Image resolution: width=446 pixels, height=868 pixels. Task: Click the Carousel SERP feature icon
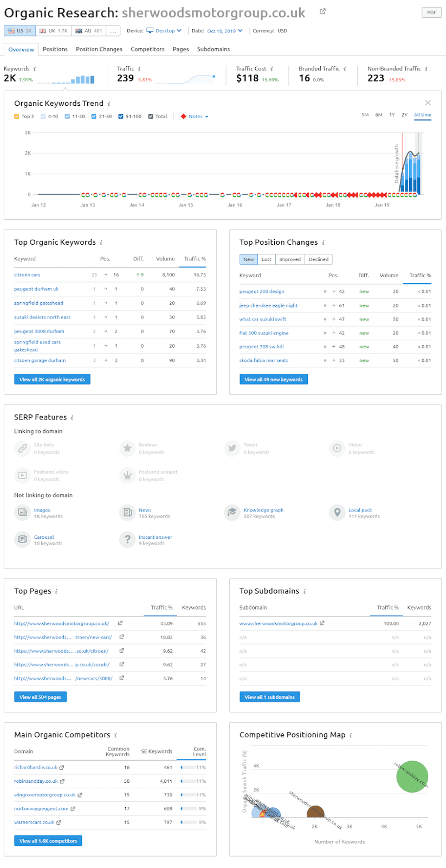[x=22, y=540]
